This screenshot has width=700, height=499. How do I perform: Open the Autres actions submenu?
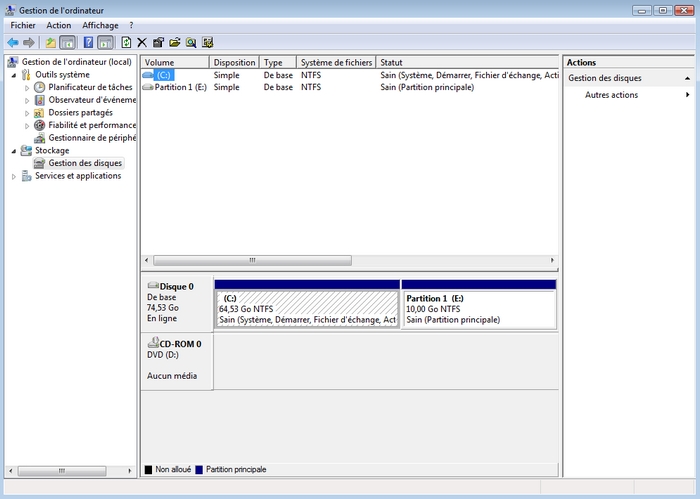tap(611, 95)
